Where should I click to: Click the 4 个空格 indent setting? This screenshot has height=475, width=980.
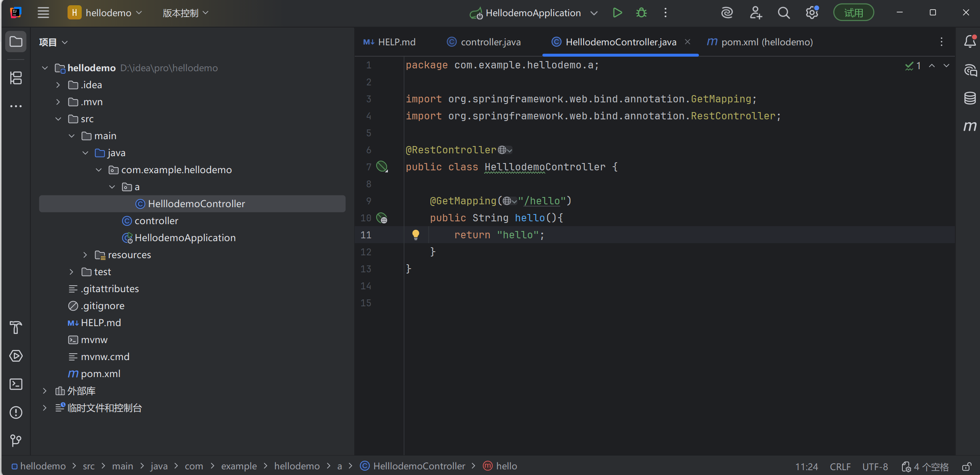click(x=926, y=467)
